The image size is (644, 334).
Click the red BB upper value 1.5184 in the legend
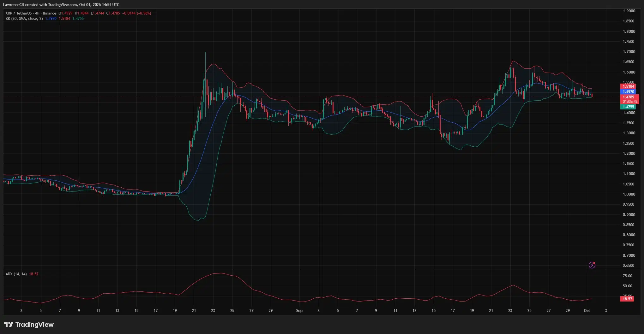(64, 19)
